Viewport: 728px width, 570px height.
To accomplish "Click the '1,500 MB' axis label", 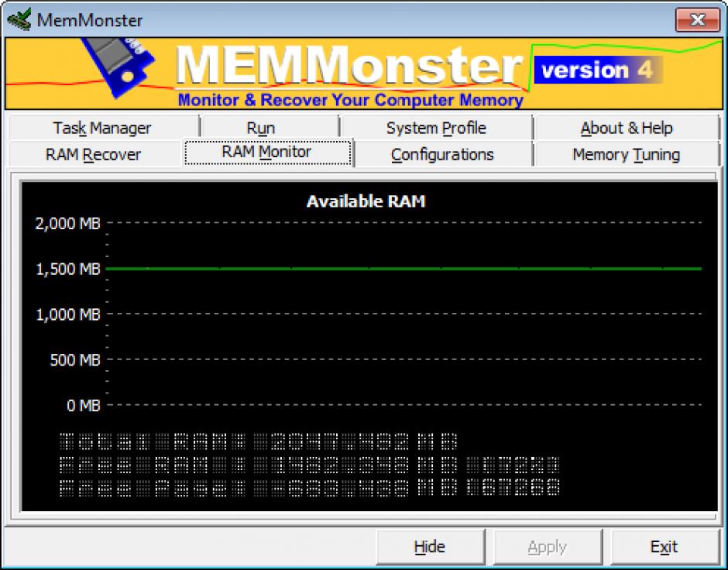I will coord(68,270).
